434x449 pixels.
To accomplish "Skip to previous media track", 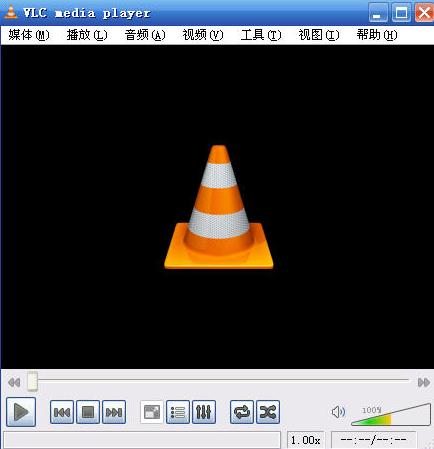I will pos(62,412).
